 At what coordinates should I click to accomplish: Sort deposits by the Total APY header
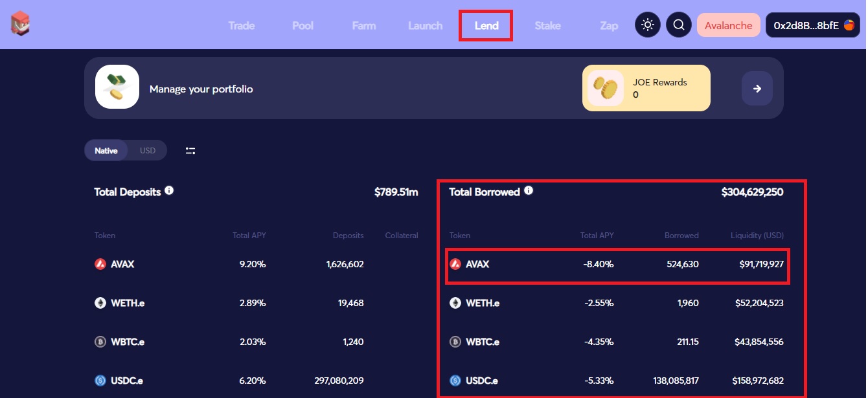tap(249, 236)
